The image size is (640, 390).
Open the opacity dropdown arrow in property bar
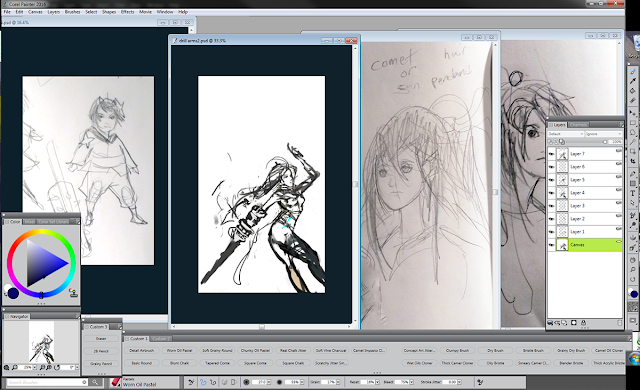(302, 382)
